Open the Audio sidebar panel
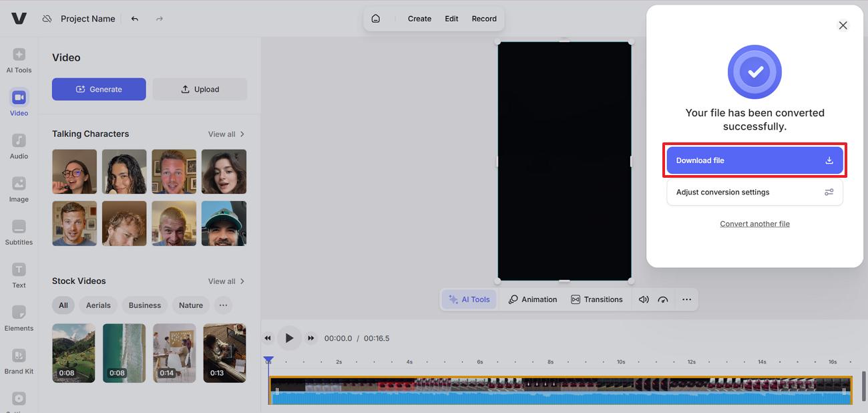 coord(19,146)
